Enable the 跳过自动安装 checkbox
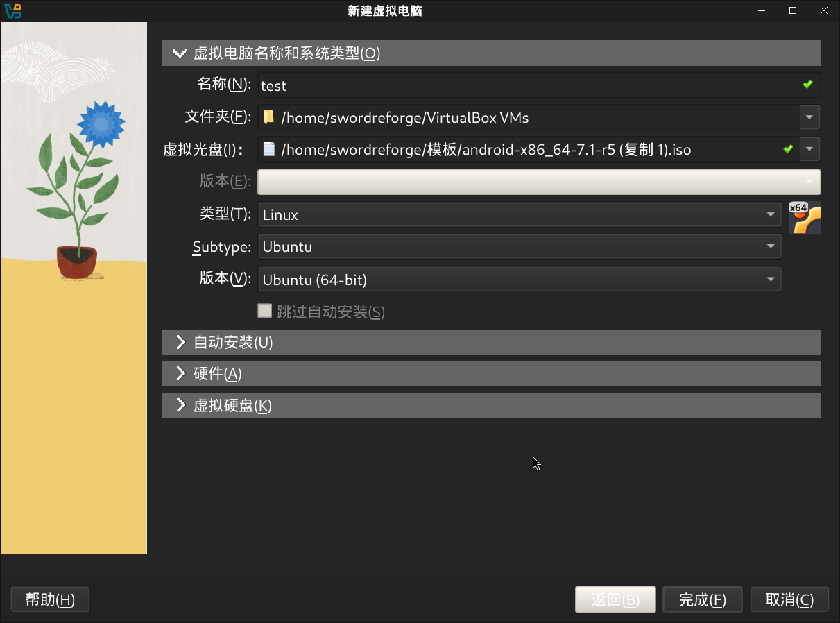Screen dimensions: 840x623 [265, 311]
